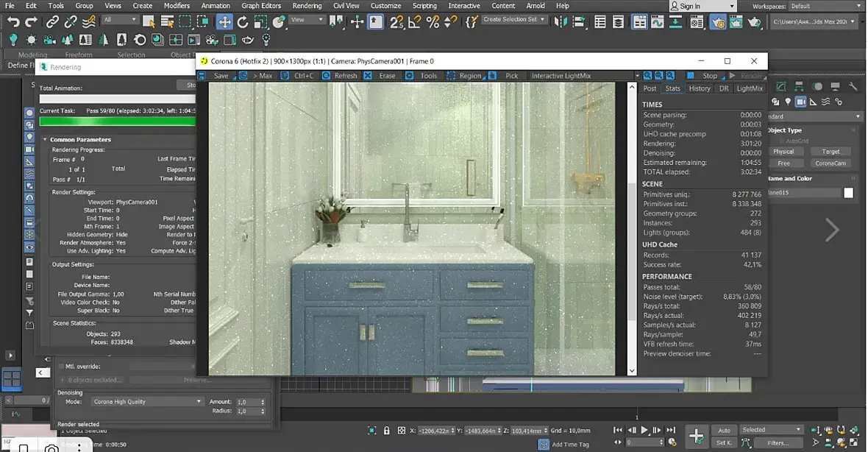Expand the Interactive LightMix dropdown
Screen dimensions: 868x452
tap(637, 76)
